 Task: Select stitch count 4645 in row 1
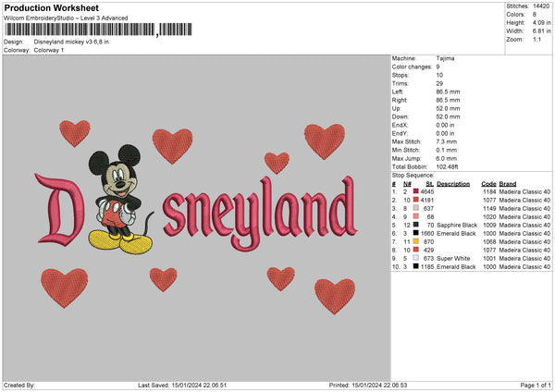(x=427, y=191)
